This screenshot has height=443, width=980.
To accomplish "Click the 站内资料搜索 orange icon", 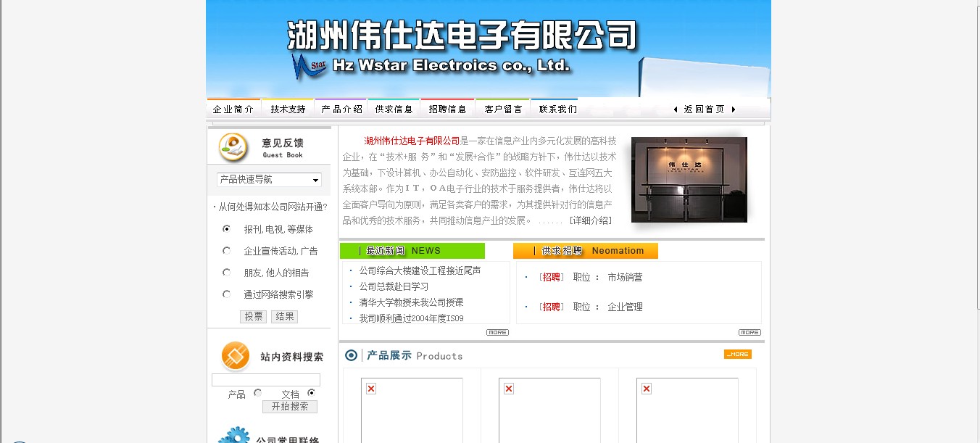I will pyautogui.click(x=235, y=356).
